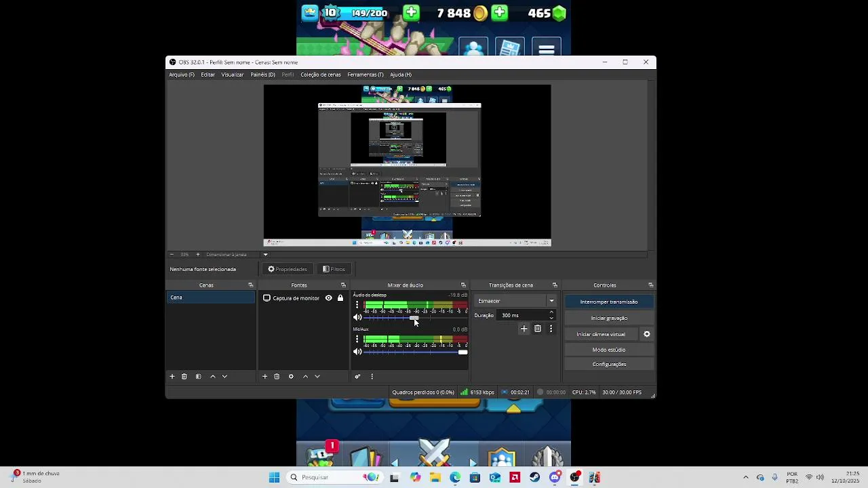
Task: Add a new scene with the plus icon
Action: 172,376
